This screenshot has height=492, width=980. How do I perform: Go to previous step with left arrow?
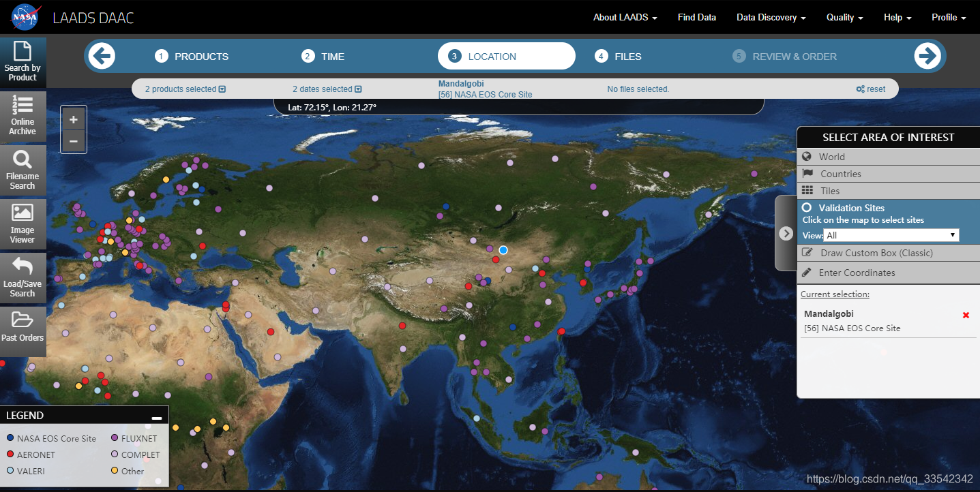[102, 56]
